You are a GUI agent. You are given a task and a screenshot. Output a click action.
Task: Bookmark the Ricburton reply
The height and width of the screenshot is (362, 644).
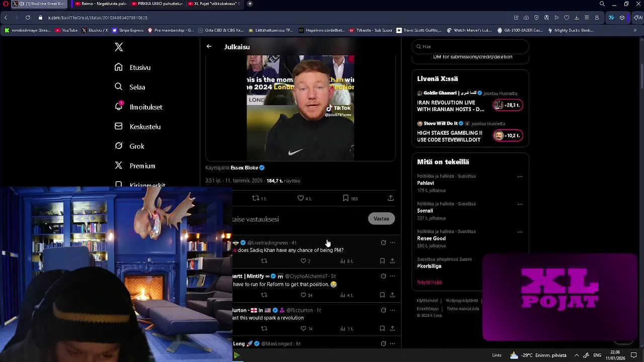[382, 329]
